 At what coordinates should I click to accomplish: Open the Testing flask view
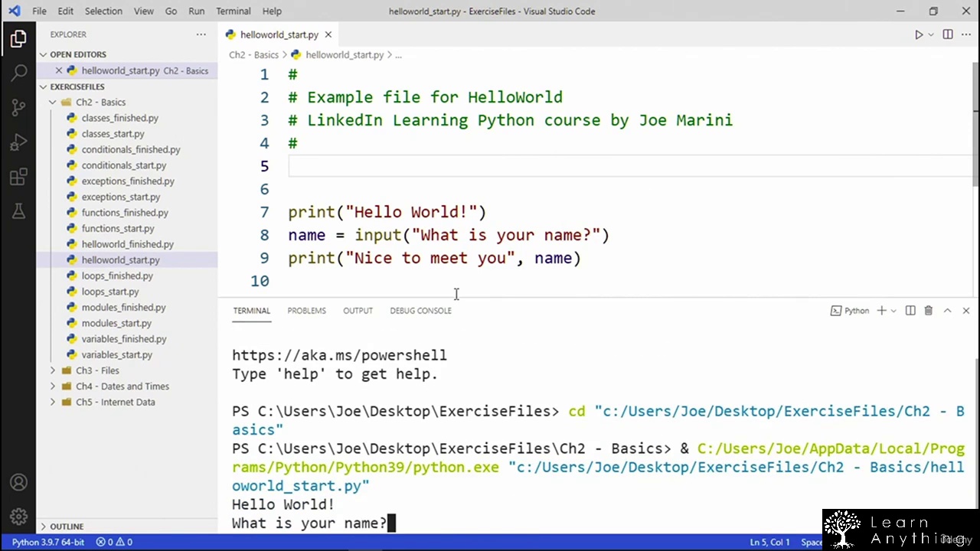[18, 211]
